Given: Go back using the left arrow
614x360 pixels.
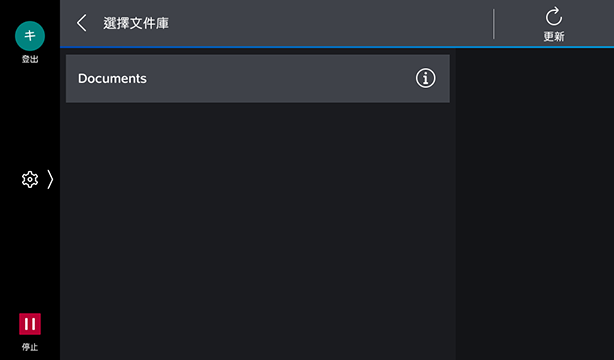Looking at the screenshot, I should [x=81, y=23].
